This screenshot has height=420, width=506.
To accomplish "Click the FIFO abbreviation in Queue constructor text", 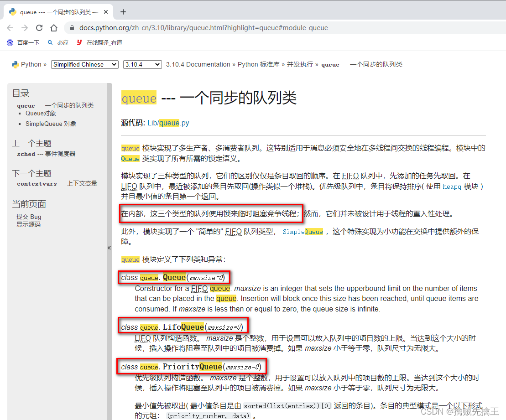I will tap(199, 288).
